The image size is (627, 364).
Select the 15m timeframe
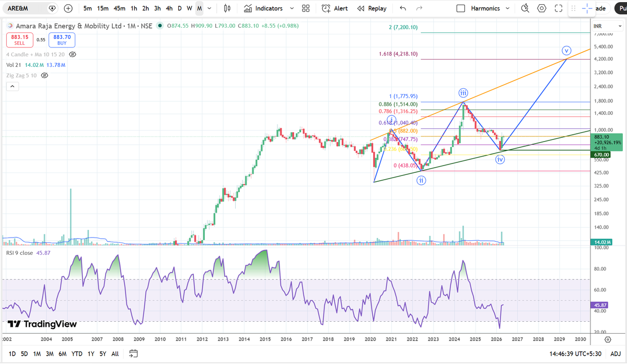[x=103, y=8]
